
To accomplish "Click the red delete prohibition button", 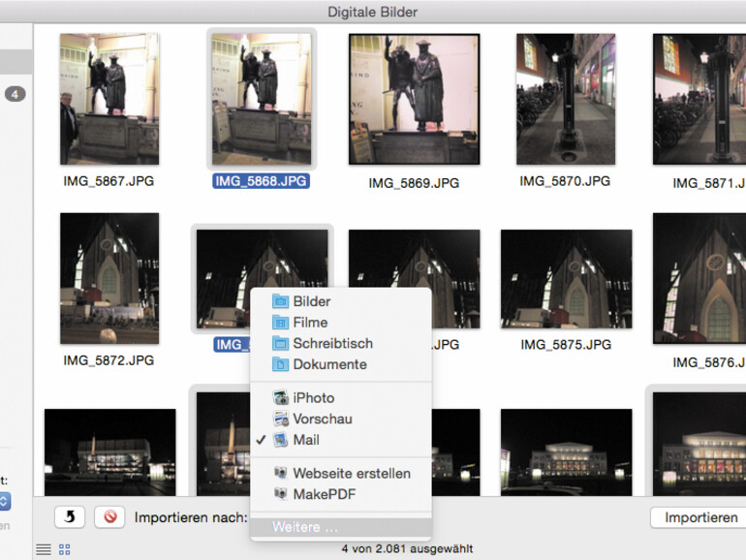I will [109, 516].
